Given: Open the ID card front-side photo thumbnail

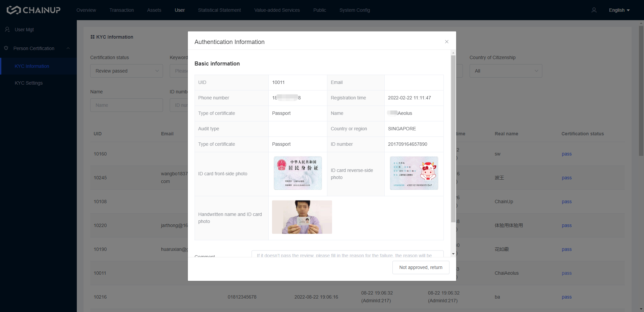Looking at the screenshot, I should tap(298, 173).
